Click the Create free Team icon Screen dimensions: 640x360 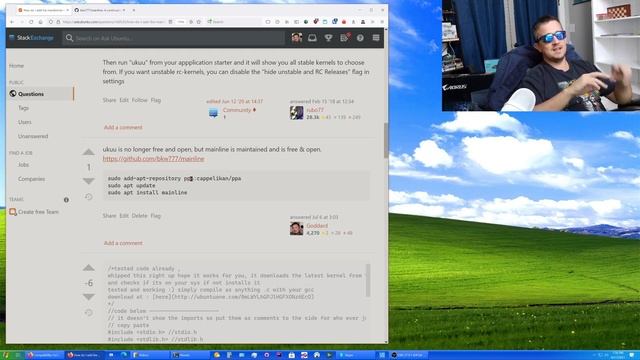click(x=13, y=212)
